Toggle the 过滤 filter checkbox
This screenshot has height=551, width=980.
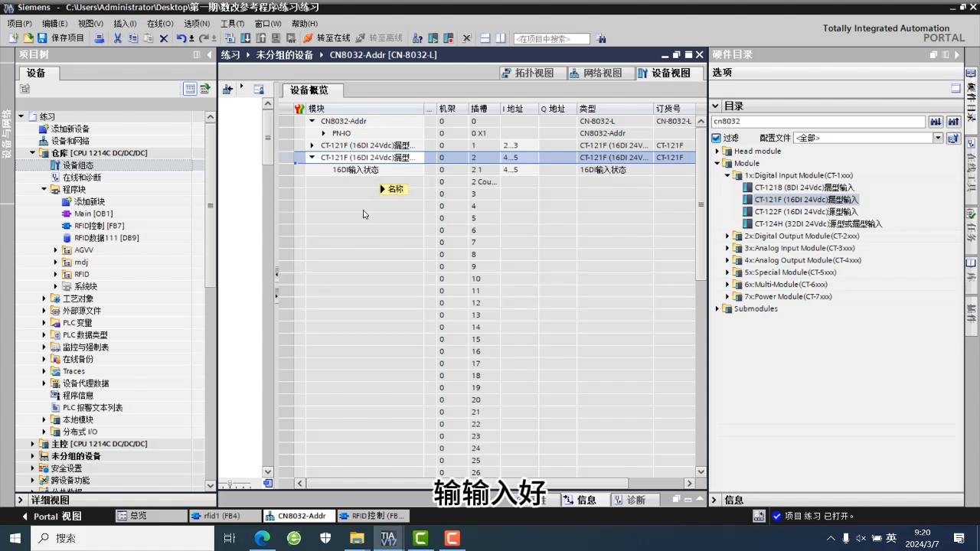717,139
